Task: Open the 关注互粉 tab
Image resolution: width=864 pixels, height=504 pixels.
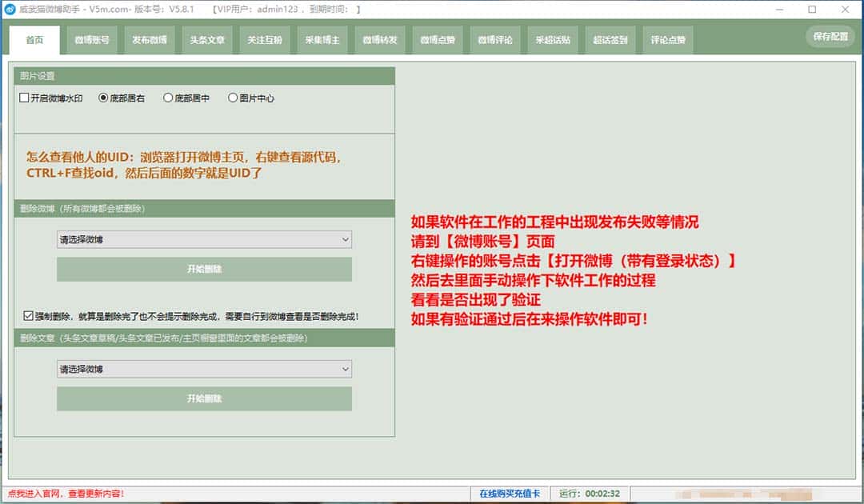Action: coord(264,39)
